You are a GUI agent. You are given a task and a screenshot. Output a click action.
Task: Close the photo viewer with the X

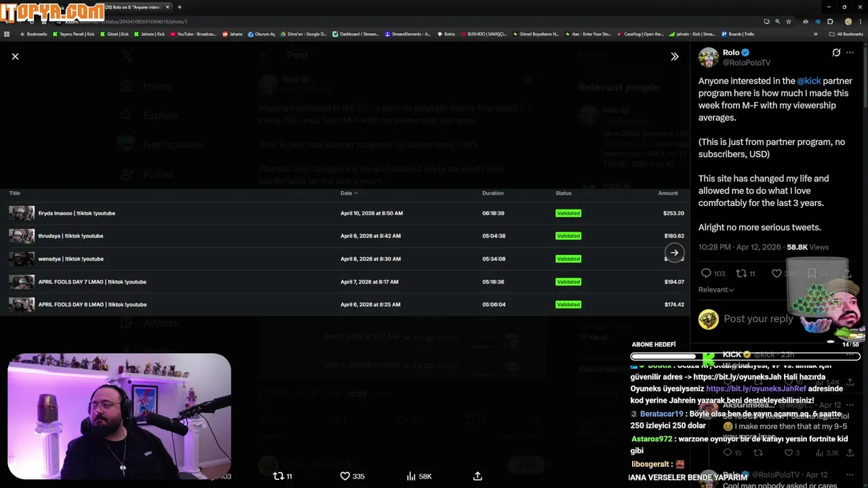pos(15,56)
